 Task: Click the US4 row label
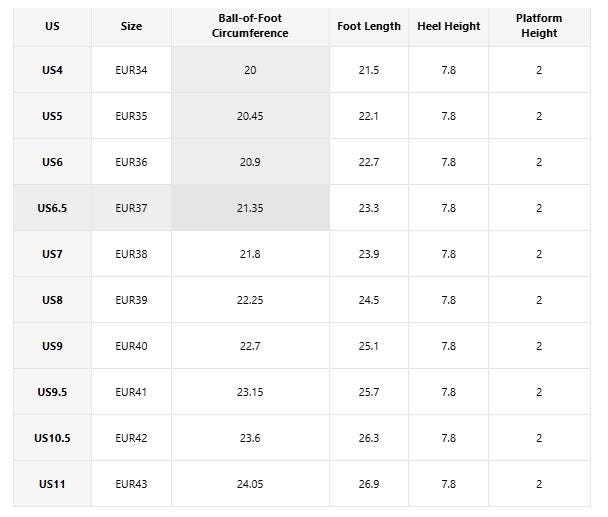pos(52,70)
